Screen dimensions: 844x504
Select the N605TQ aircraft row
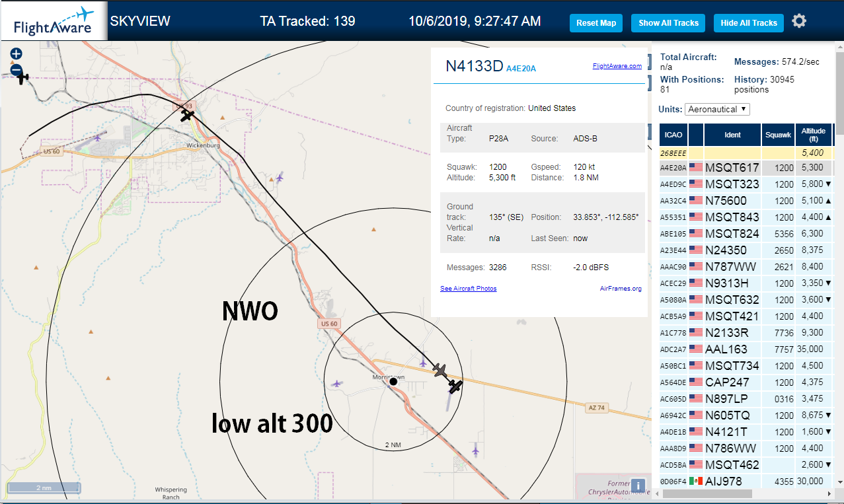746,415
